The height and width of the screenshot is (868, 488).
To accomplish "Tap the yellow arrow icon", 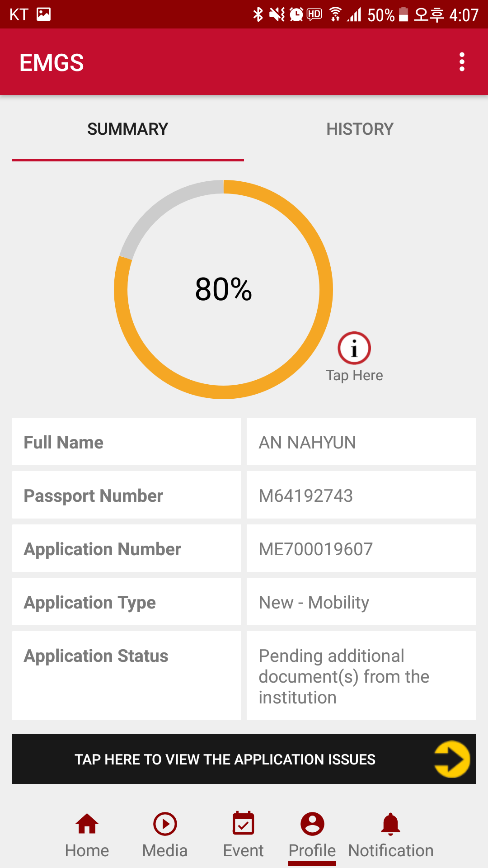I will pyautogui.click(x=452, y=759).
